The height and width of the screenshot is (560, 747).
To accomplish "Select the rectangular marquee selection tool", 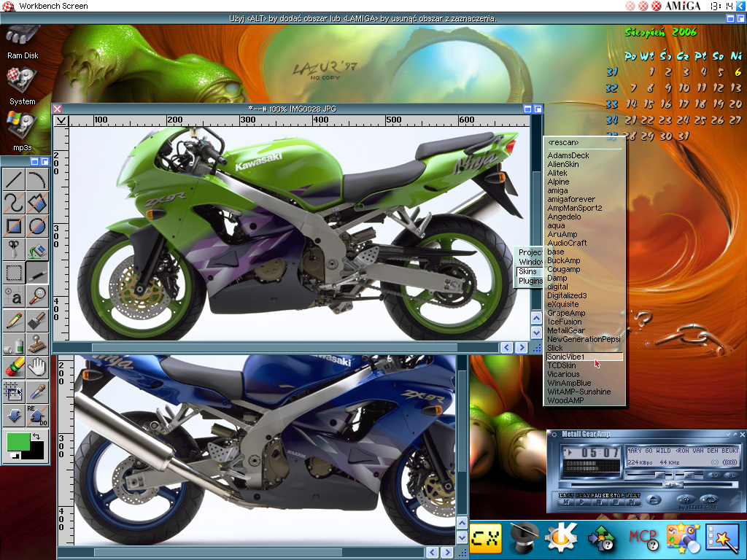I will (x=14, y=273).
